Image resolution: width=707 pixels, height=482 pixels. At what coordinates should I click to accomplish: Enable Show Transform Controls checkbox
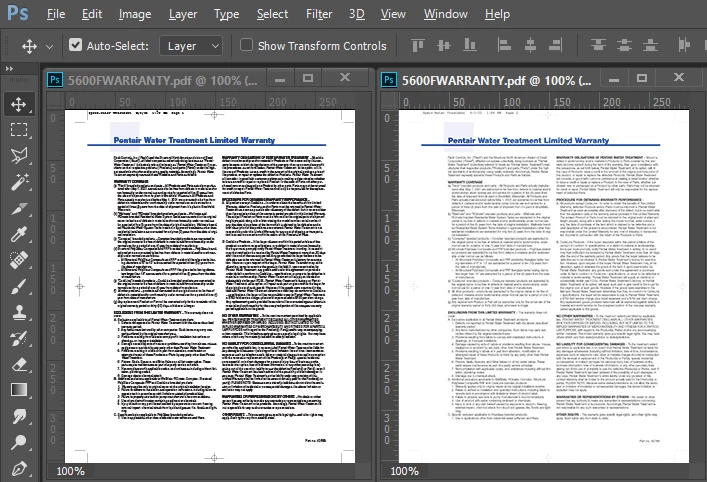tap(246, 45)
